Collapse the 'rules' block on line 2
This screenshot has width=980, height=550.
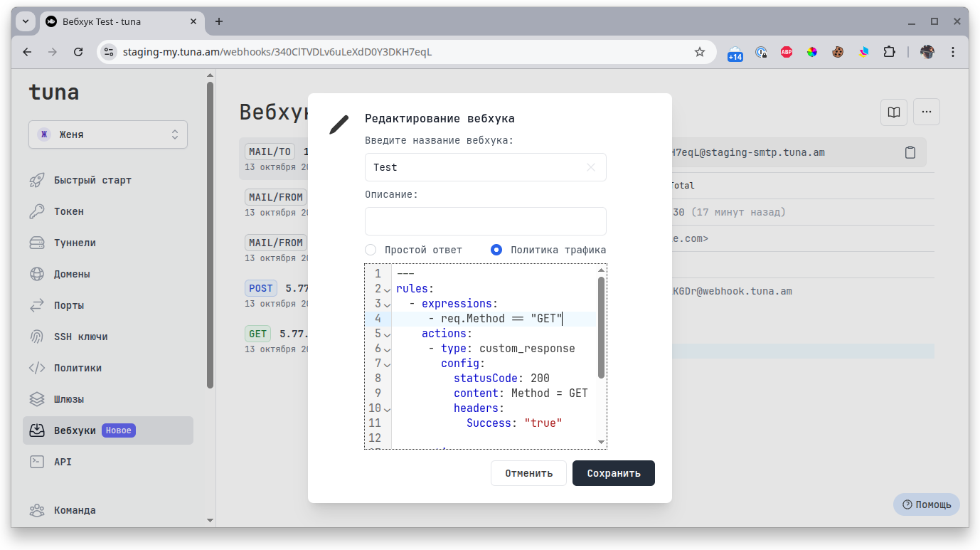coord(387,290)
